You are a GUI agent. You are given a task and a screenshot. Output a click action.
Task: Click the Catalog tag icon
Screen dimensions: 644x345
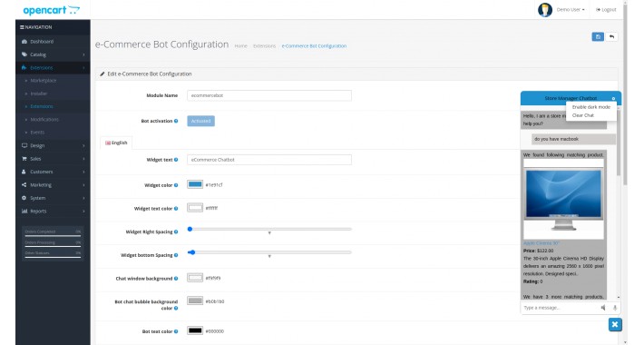click(x=24, y=54)
